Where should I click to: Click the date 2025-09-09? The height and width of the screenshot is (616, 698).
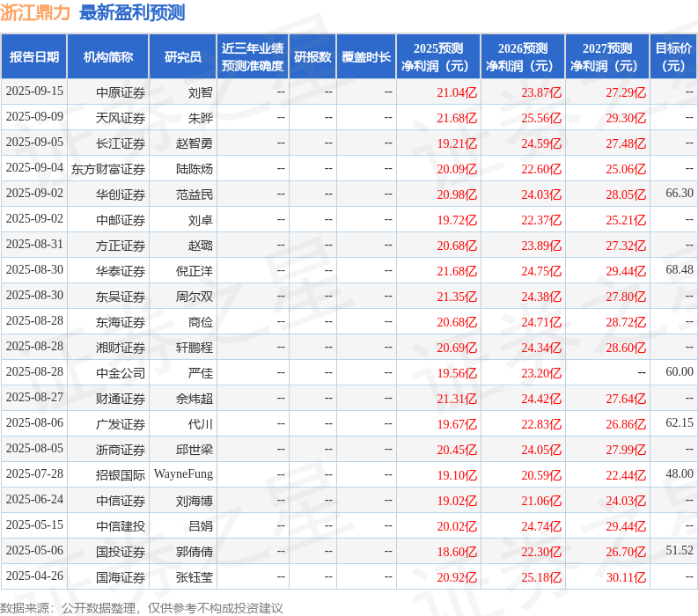[x=34, y=116]
